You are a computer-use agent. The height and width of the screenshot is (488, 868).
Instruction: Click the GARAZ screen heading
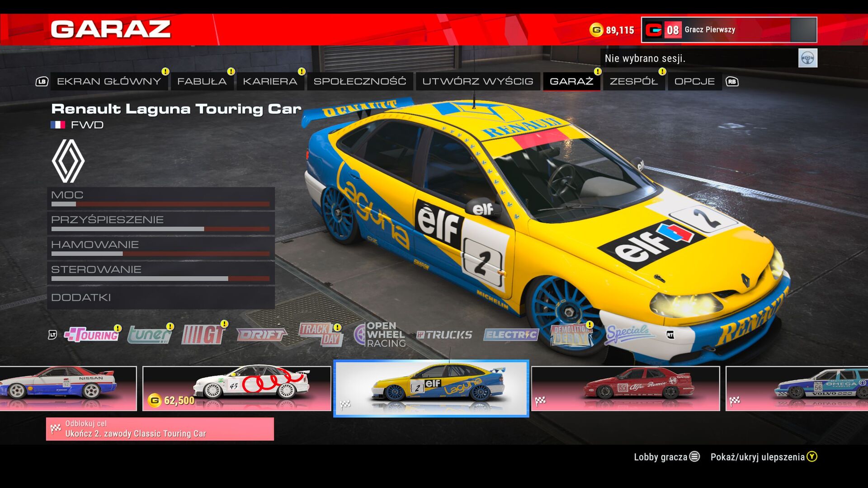pos(111,29)
